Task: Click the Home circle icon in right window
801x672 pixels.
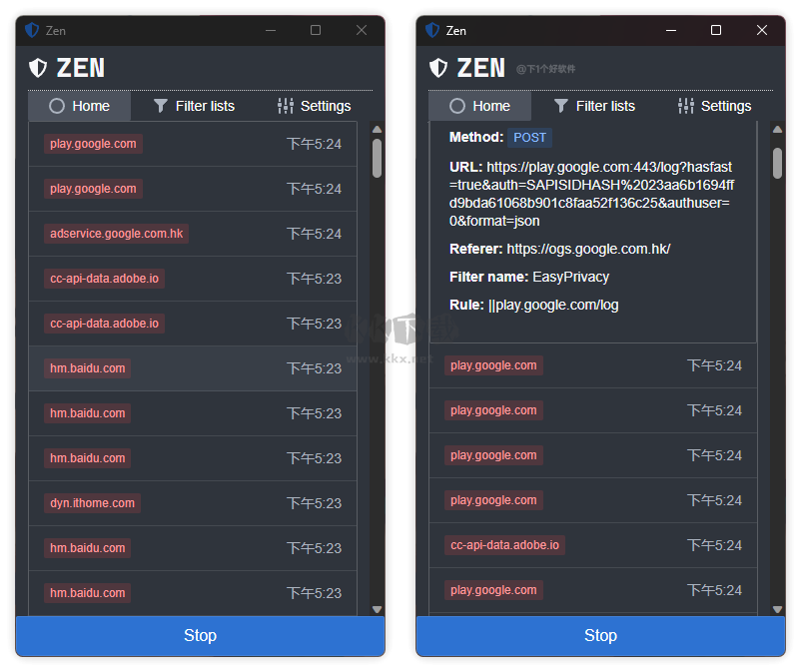Action: pos(457,106)
